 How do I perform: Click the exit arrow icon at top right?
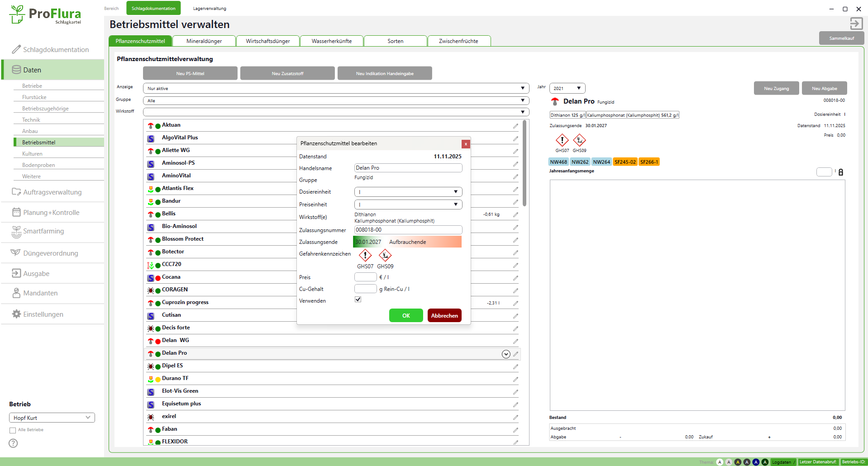856,24
